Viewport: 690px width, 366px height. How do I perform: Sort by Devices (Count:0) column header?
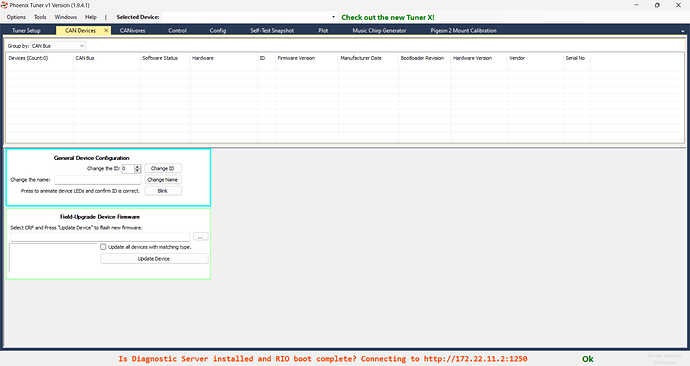point(39,58)
